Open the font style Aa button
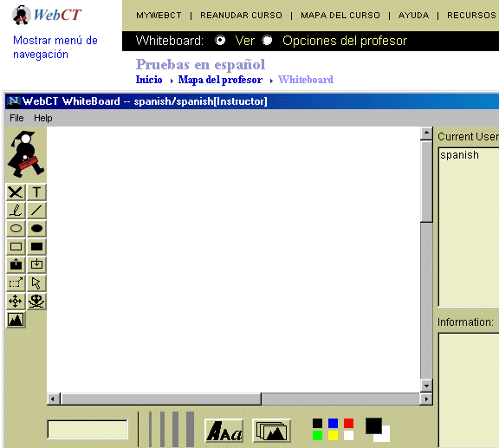Screen dimensions: 499x448 click(x=224, y=432)
